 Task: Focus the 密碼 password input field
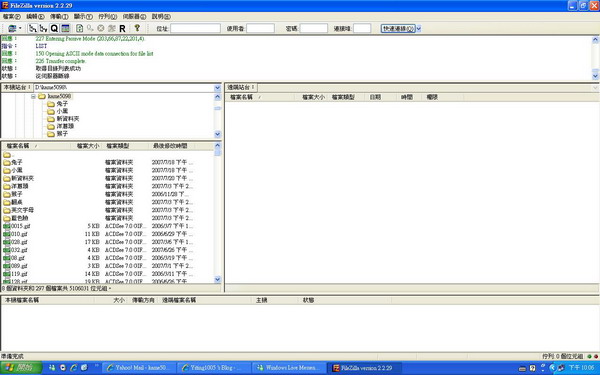point(314,28)
